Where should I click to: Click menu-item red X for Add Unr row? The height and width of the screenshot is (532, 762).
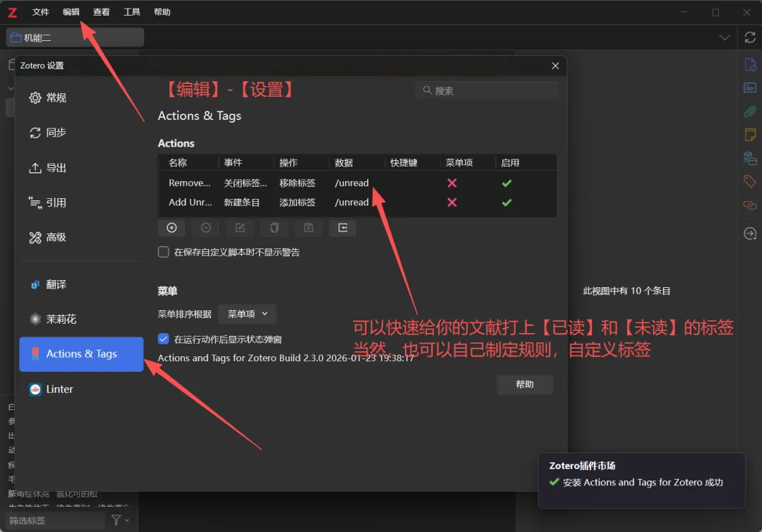tap(452, 202)
